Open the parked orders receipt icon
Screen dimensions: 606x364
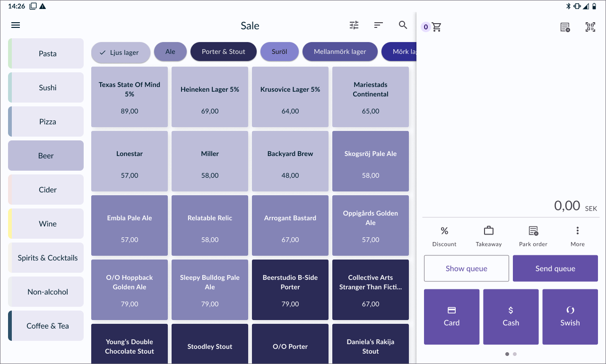click(x=565, y=27)
